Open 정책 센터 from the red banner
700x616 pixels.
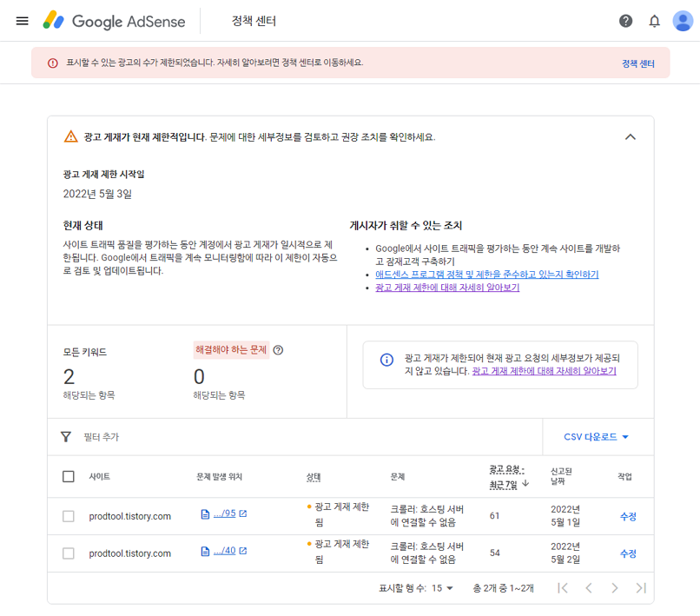[x=638, y=63]
